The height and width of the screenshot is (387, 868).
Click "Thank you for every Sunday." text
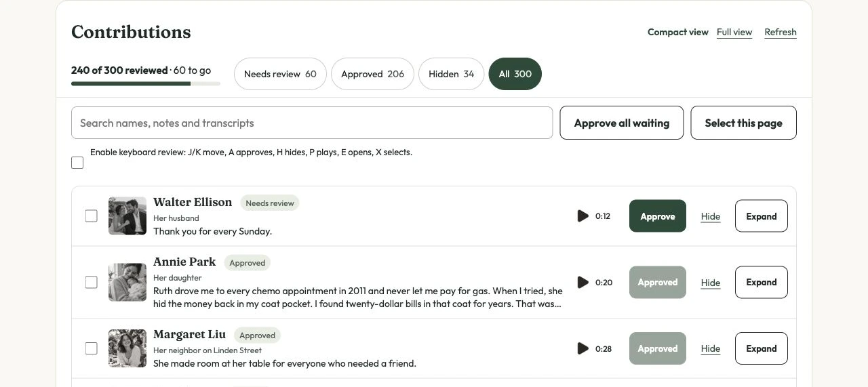tap(212, 231)
